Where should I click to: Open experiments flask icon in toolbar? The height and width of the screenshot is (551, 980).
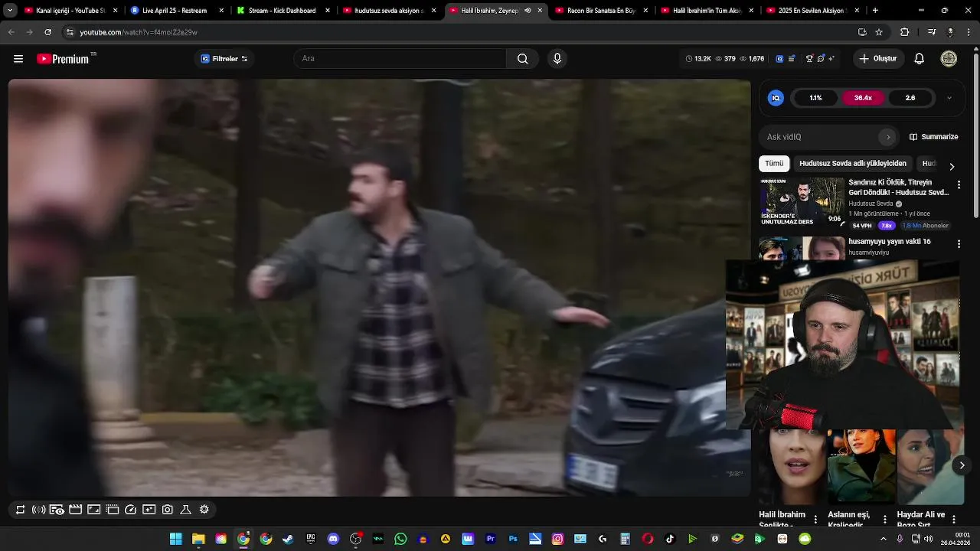tap(185, 510)
